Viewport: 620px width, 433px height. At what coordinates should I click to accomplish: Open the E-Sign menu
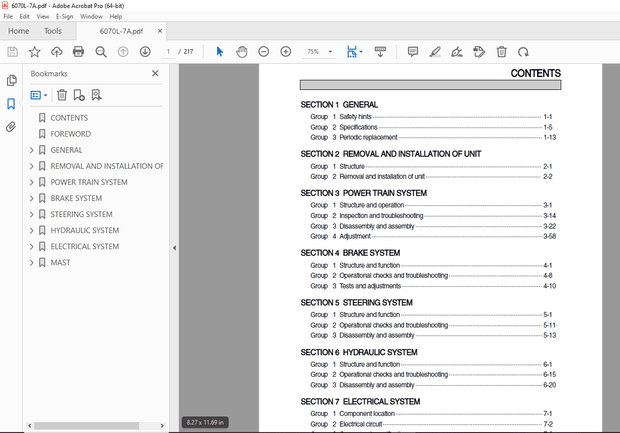[x=64, y=17]
